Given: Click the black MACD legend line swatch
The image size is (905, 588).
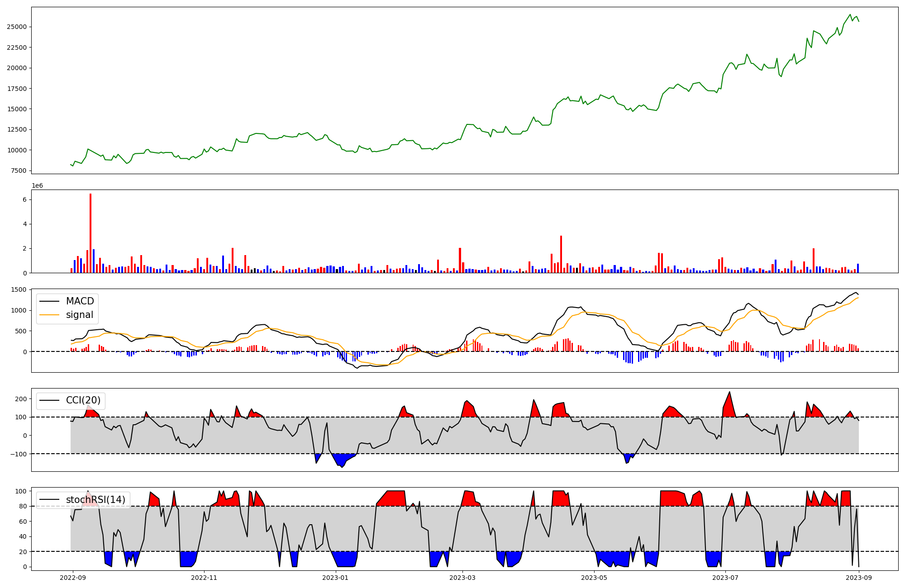Looking at the screenshot, I should [49, 301].
